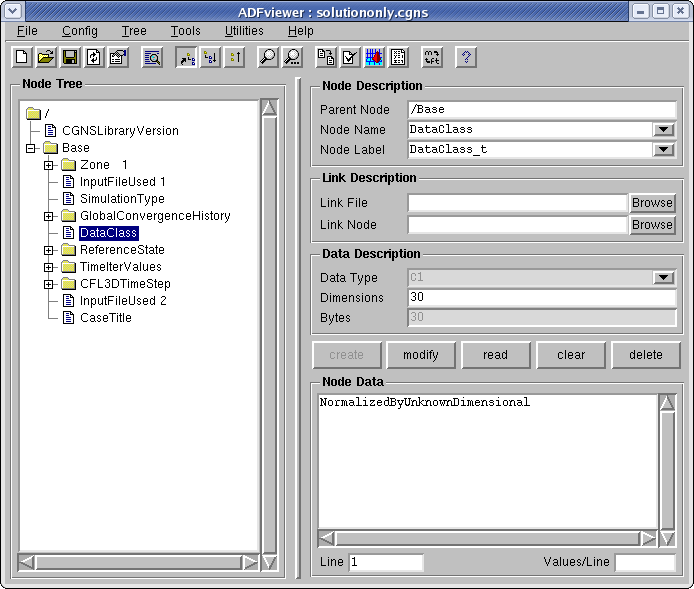
Task: Open the File menu
Action: coord(27,31)
